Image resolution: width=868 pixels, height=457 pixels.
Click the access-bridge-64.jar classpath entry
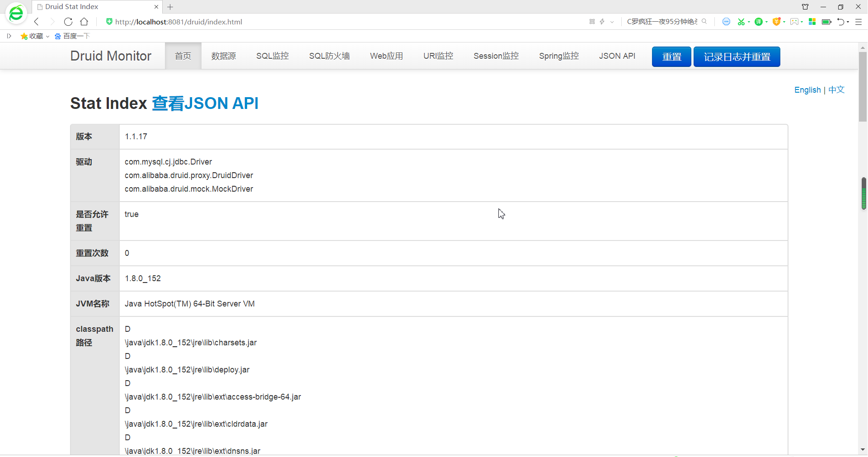[213, 397]
